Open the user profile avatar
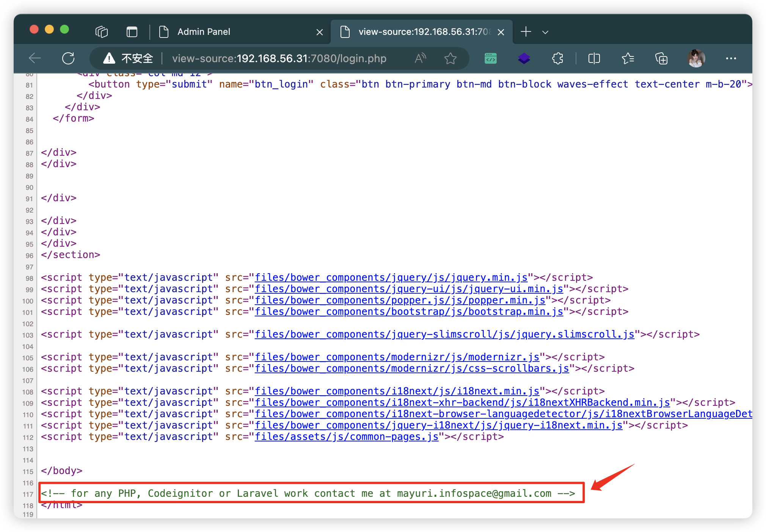 coord(696,58)
